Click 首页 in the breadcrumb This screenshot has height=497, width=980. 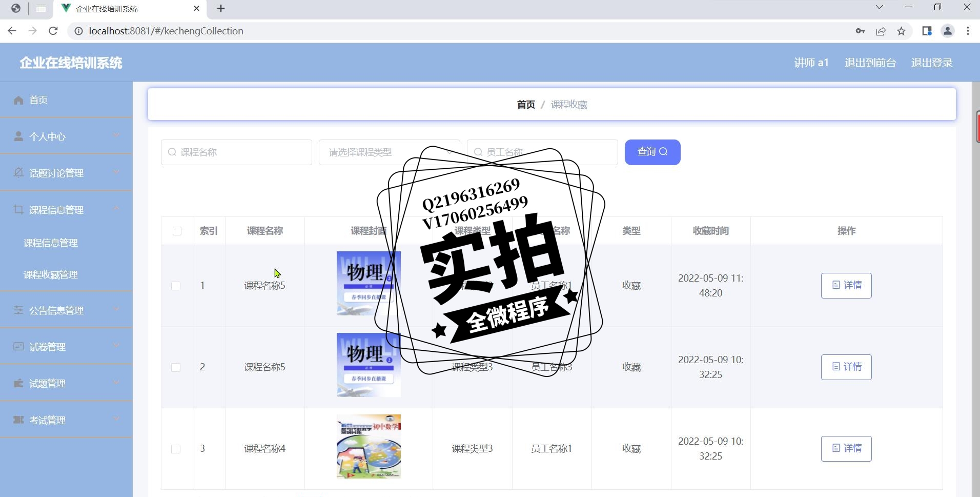pyautogui.click(x=526, y=105)
